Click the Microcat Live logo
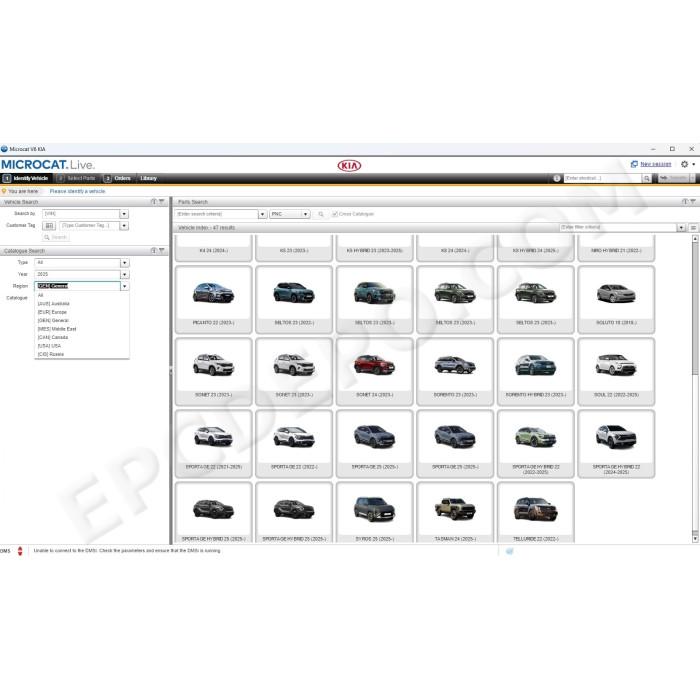 coord(48,165)
